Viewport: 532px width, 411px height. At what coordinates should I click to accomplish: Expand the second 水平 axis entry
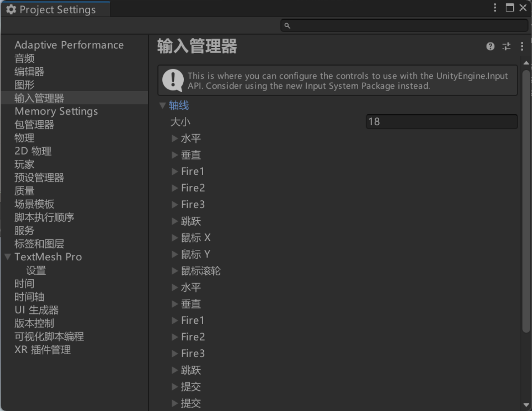point(175,288)
